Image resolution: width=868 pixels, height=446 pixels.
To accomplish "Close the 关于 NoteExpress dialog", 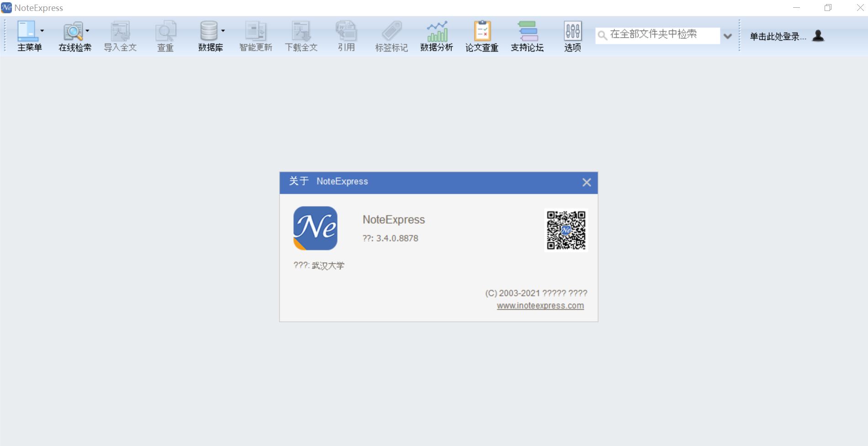I will coord(587,182).
